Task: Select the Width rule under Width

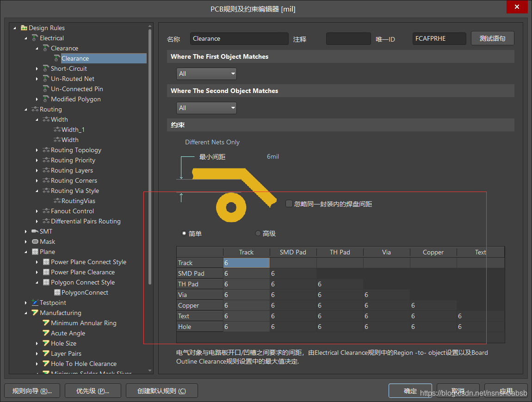Action: (70, 140)
